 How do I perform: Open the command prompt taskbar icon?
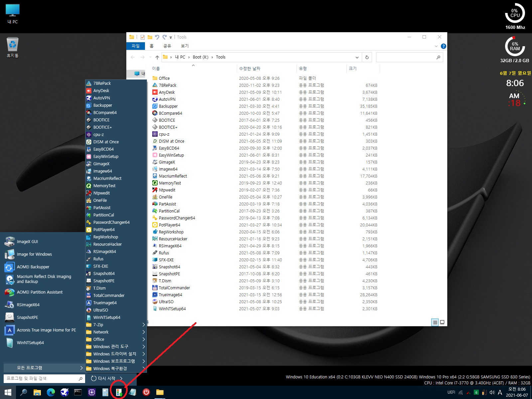(78, 392)
